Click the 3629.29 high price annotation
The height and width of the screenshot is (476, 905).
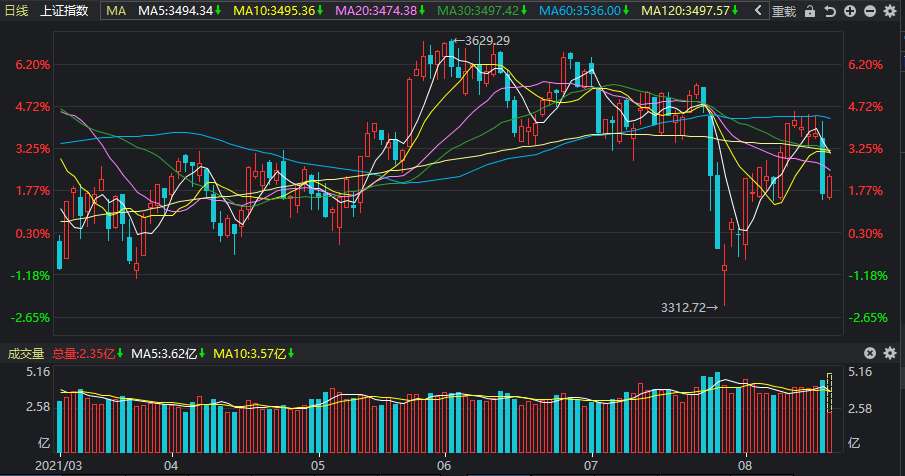pos(487,40)
